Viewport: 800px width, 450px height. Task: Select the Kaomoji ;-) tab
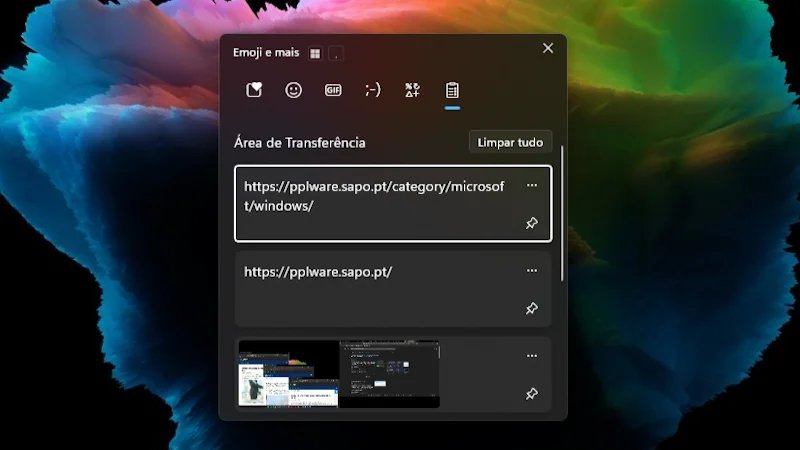[373, 90]
